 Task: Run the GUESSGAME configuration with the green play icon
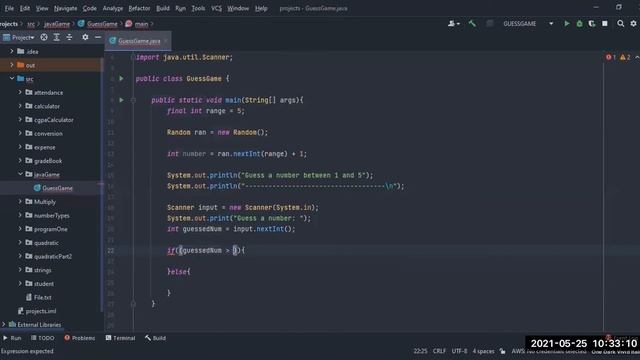point(567,24)
